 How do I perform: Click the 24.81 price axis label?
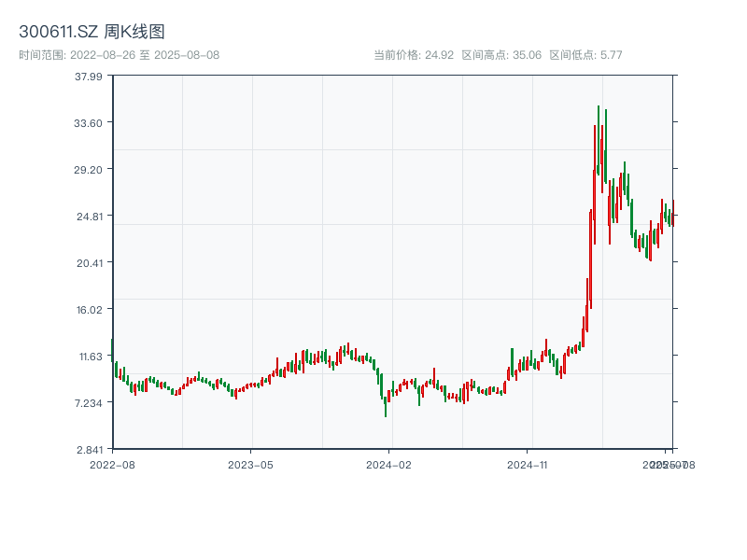point(90,217)
